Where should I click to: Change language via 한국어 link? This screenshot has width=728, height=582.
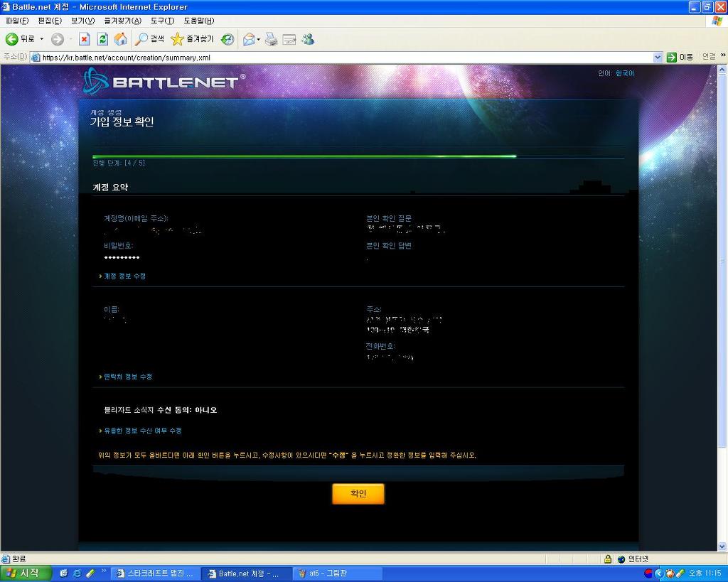625,73
